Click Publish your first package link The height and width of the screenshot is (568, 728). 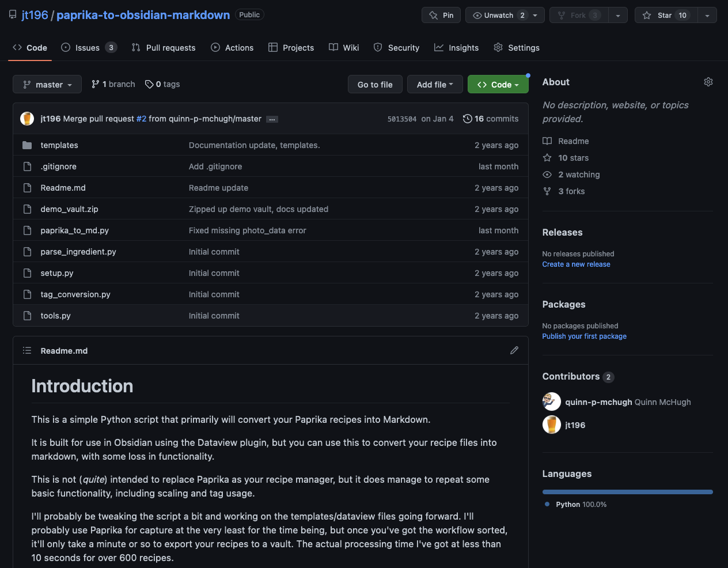[x=584, y=336]
